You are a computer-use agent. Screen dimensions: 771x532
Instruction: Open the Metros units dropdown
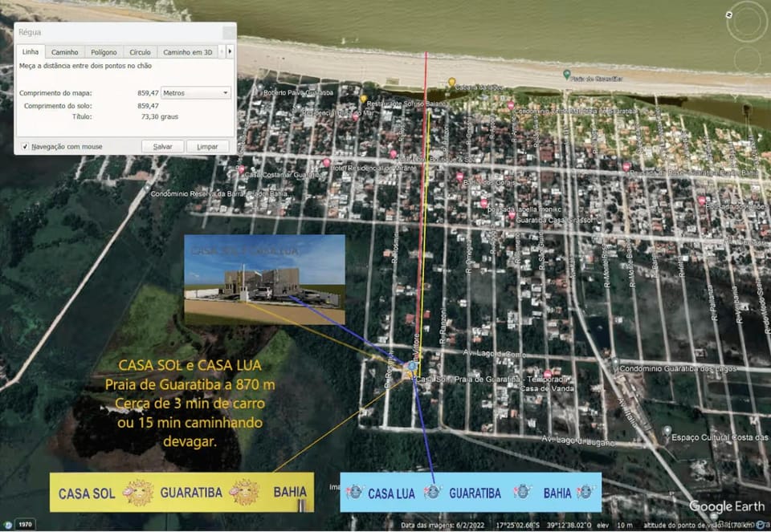tap(196, 93)
